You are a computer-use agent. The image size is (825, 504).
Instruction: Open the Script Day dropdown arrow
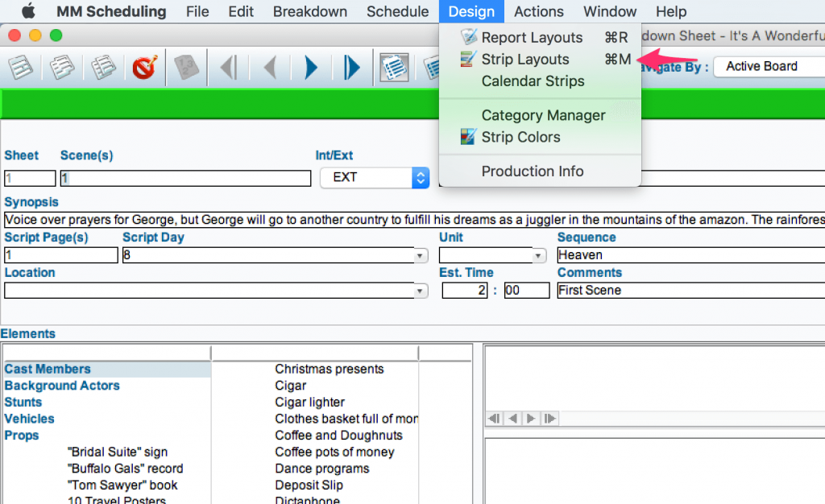point(420,256)
